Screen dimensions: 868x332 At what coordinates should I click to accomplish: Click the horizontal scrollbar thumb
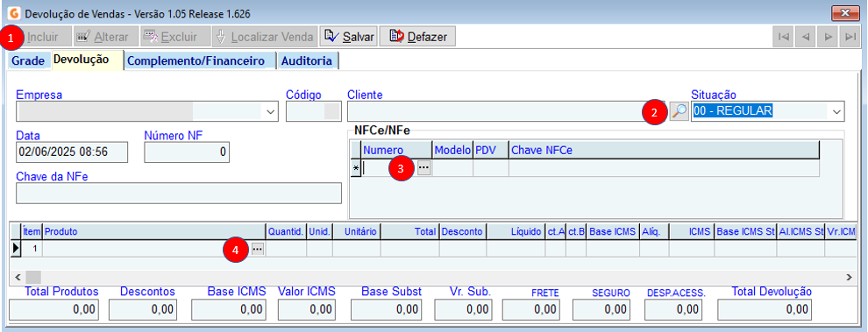[33, 276]
